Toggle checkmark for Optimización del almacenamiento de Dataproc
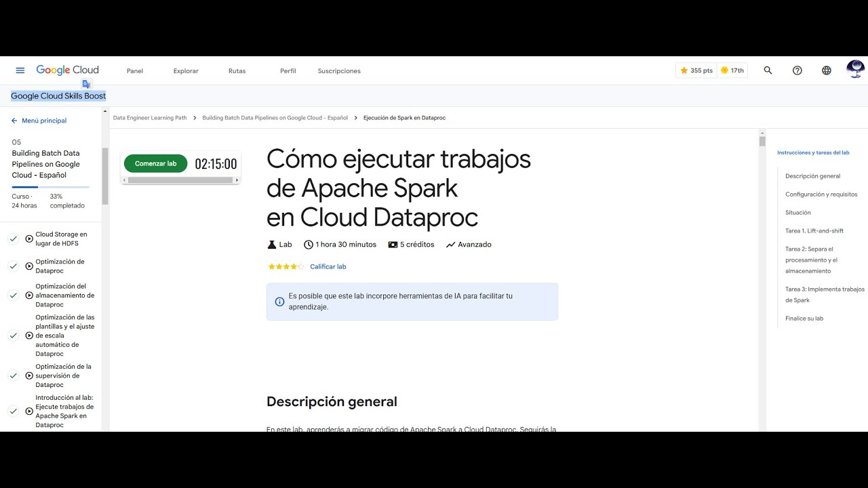This screenshot has height=488, width=868. coord(13,296)
